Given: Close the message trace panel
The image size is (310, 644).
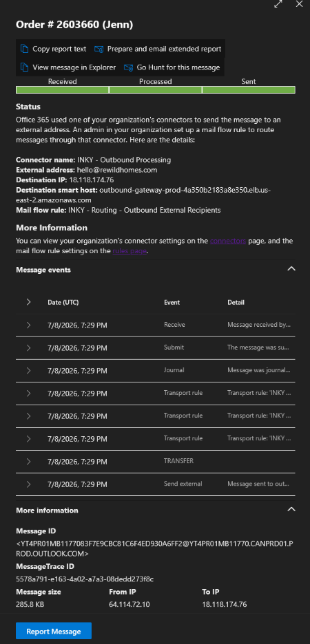Looking at the screenshot, I should point(299,4).
